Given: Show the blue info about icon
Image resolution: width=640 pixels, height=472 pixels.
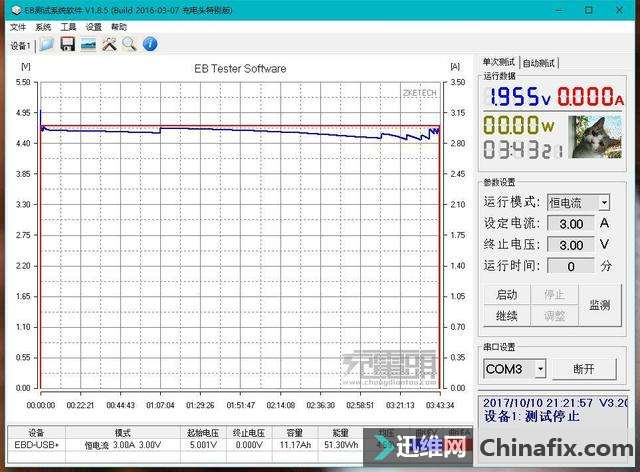Looking at the screenshot, I should pos(150,44).
